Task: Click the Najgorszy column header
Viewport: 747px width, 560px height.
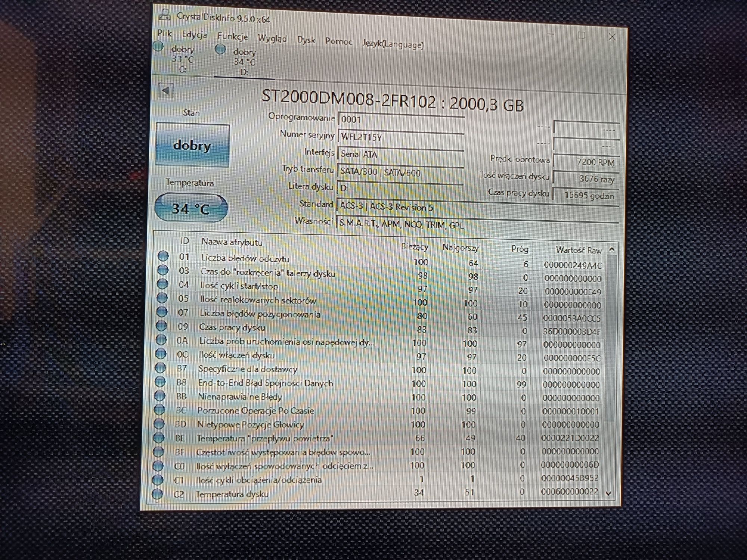Action: pos(460,248)
